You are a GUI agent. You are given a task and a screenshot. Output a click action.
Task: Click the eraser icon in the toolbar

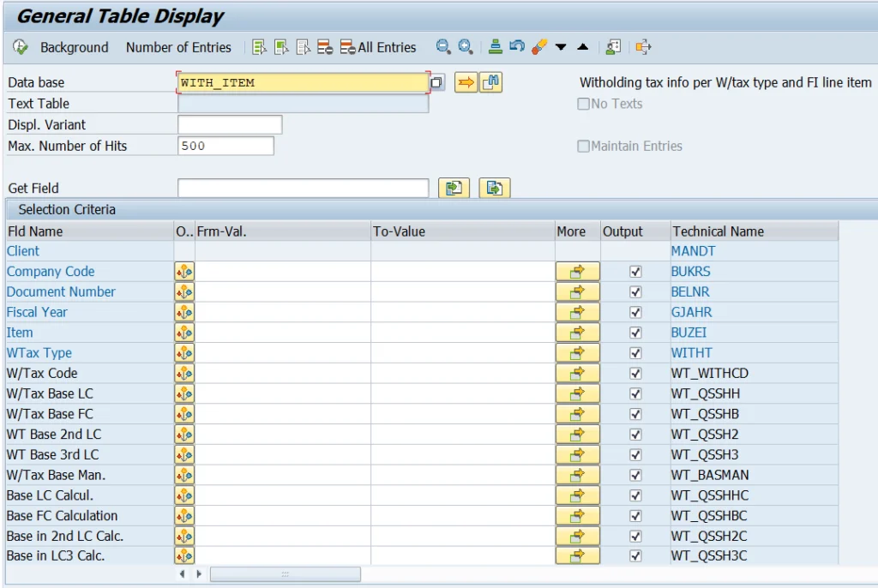click(x=538, y=47)
